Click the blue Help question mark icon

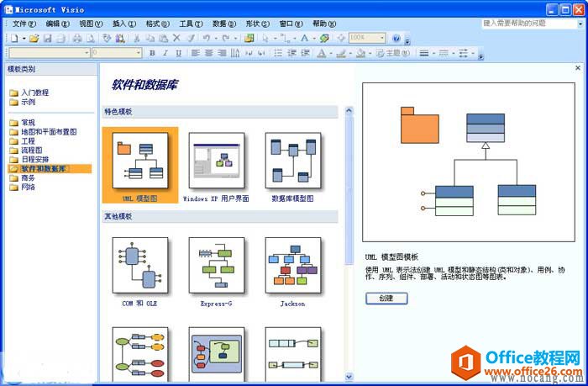coord(396,38)
